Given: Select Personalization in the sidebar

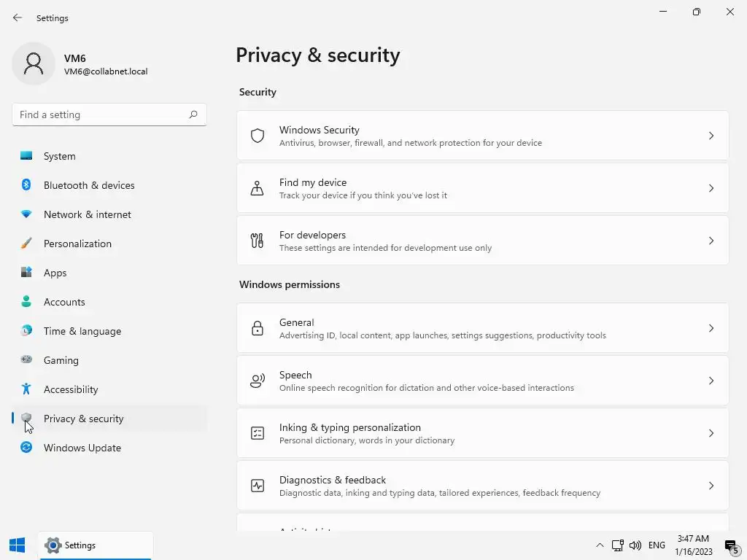Looking at the screenshot, I should pyautogui.click(x=77, y=244).
